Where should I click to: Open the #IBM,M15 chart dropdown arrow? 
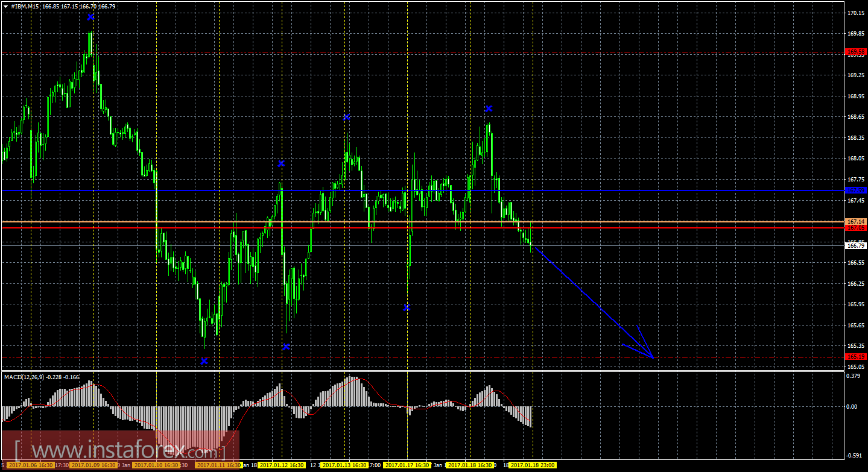5,6
